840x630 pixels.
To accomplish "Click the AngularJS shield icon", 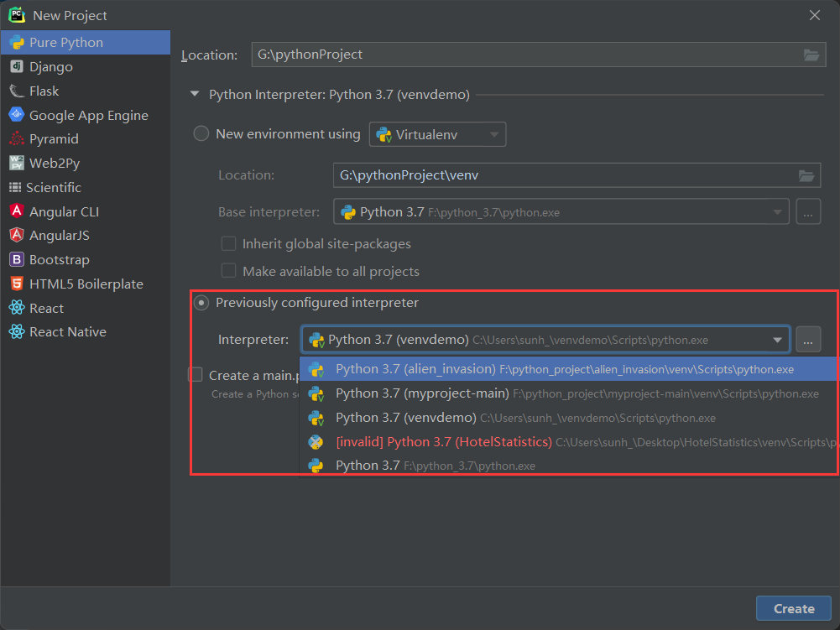I will click(17, 235).
